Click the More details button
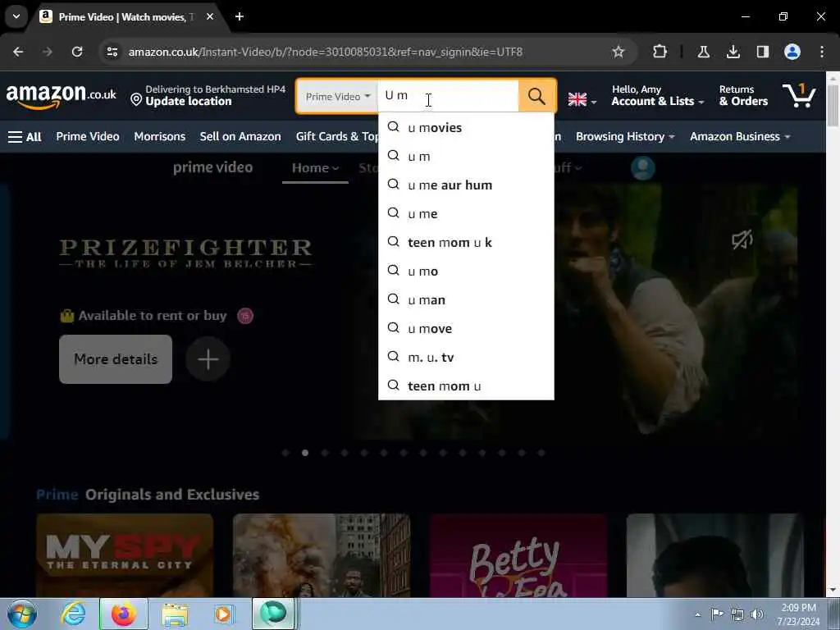 (116, 359)
